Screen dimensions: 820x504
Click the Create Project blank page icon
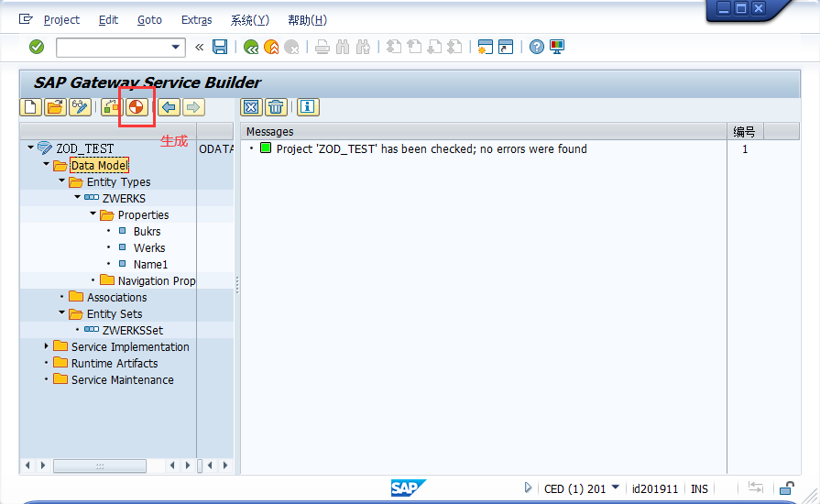(x=31, y=107)
